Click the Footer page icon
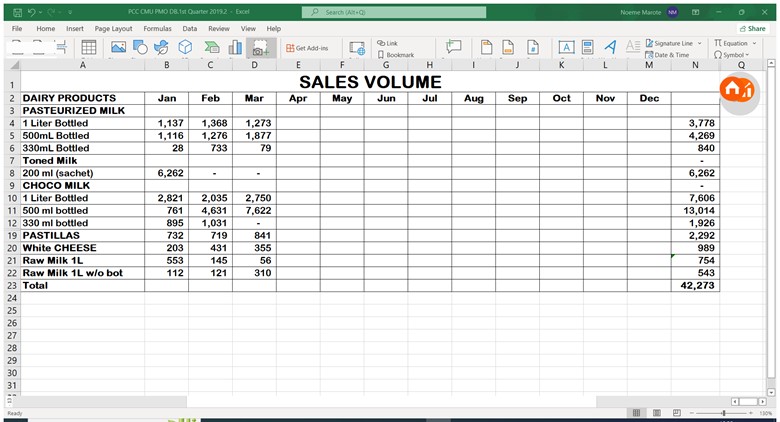 tap(508, 48)
